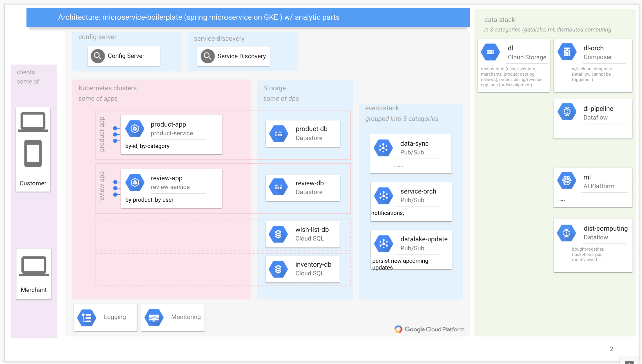Click the Logging icon

[87, 318]
